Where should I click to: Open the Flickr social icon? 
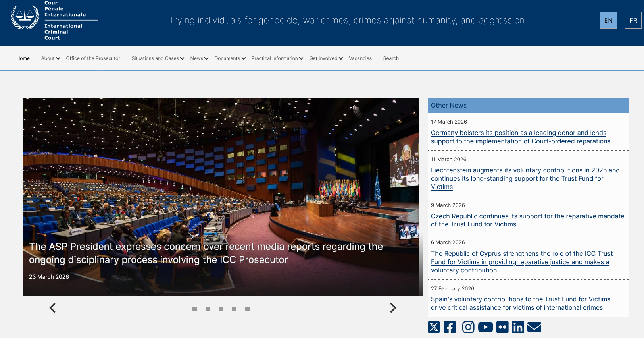coord(502,327)
